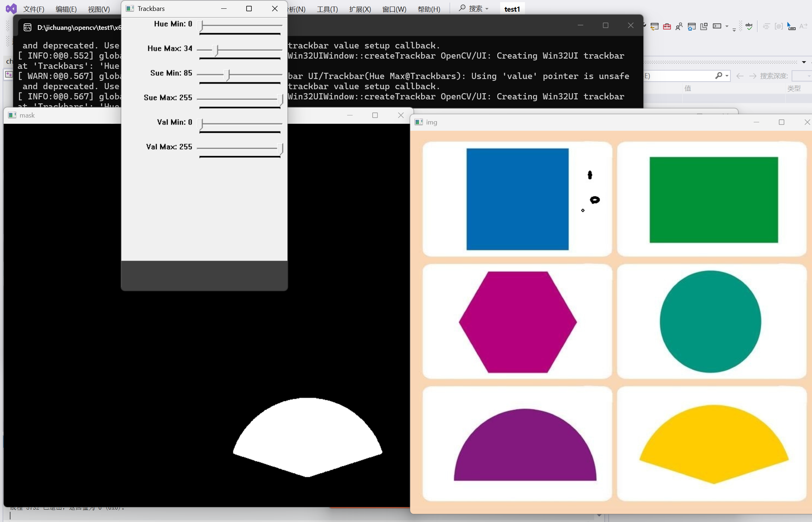Minimize the img window
This screenshot has height=522, width=812.
point(756,122)
